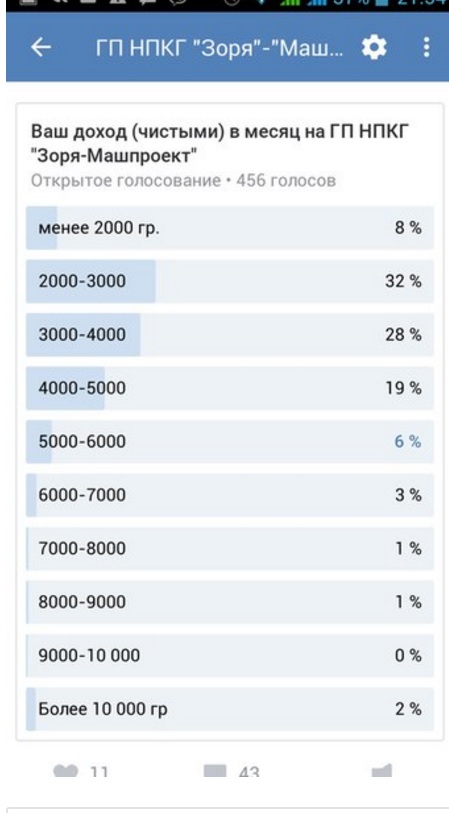449x813 pixels.
Task: Tap the group title ГП НПКГ "Зоря"
Action: click(220, 48)
